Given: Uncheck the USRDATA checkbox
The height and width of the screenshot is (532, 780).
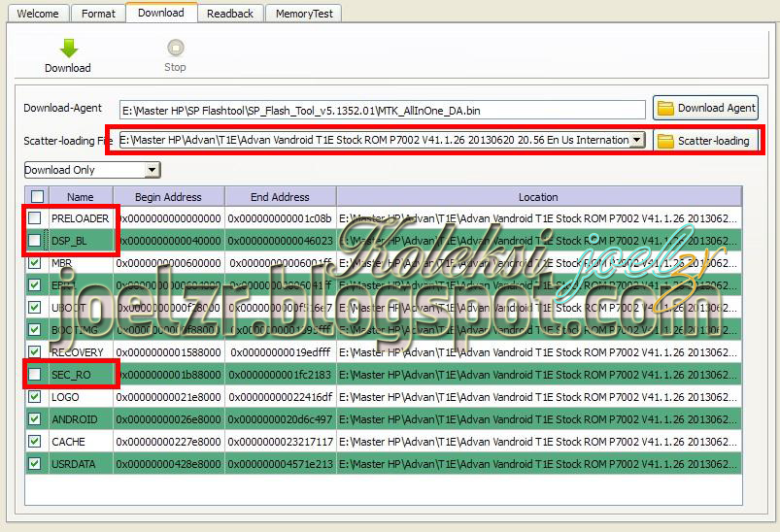Looking at the screenshot, I should coord(34,464).
